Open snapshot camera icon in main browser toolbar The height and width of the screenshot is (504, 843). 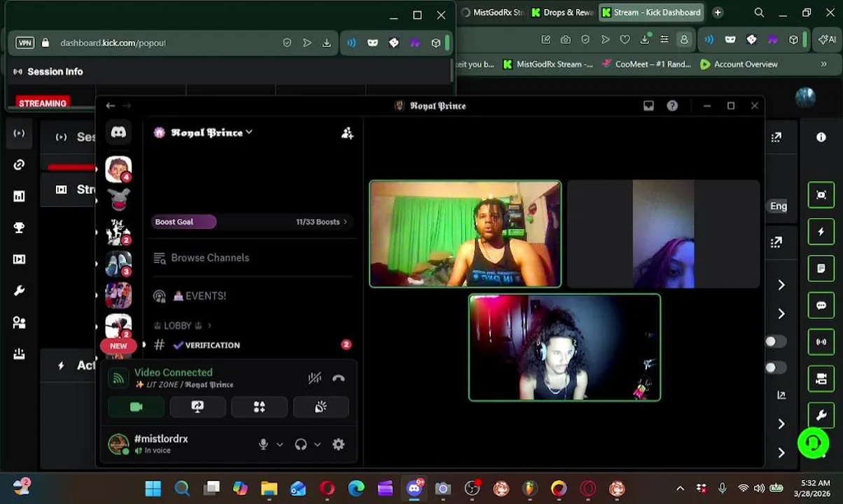(x=566, y=40)
